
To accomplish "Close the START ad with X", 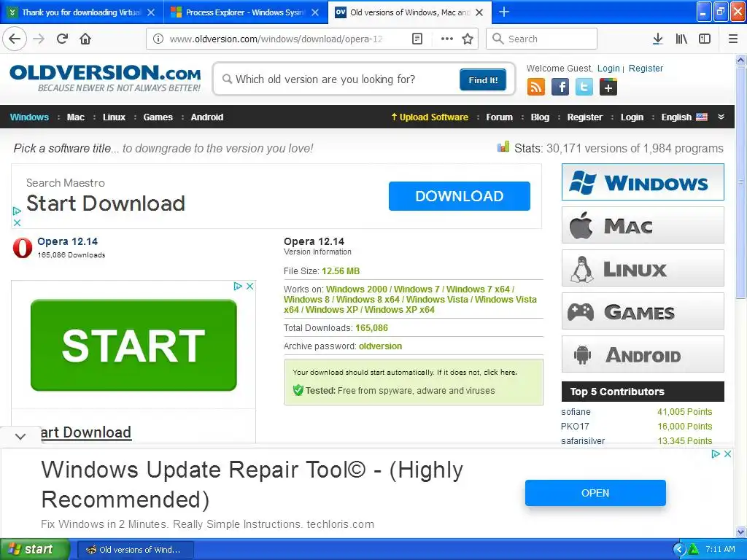I will click(249, 286).
